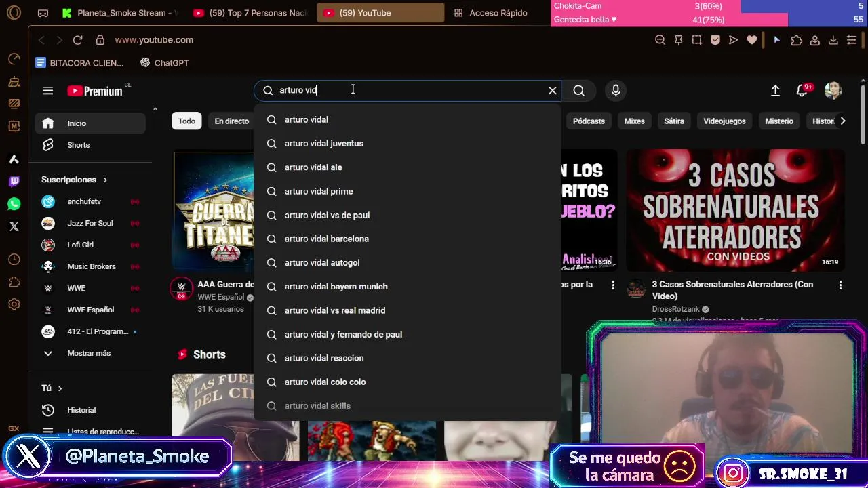Expand Mostrar más subscriptions

(x=90, y=353)
